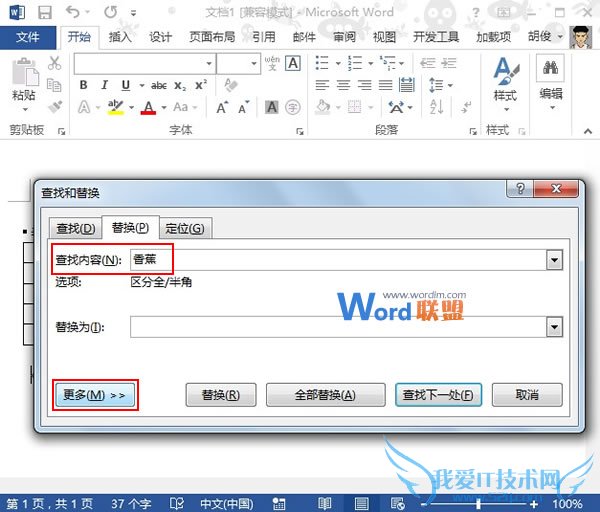Click the phonetic guide wen icon

(272, 63)
